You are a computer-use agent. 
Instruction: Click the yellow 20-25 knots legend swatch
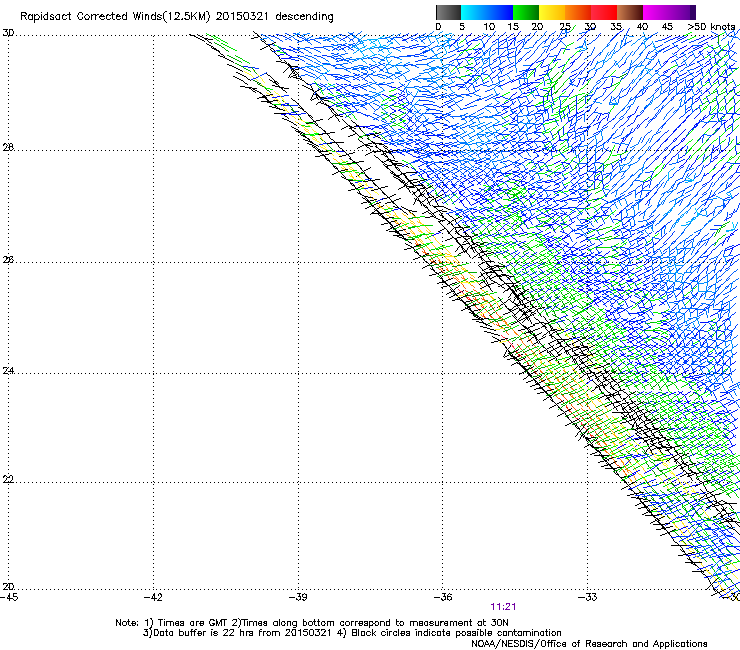(552, 12)
